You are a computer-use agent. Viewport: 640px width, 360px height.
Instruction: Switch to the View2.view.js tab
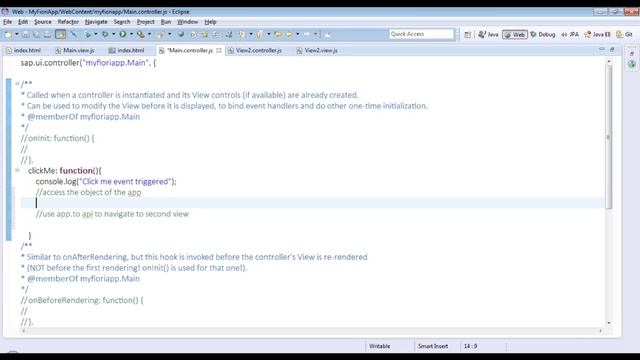click(x=318, y=51)
